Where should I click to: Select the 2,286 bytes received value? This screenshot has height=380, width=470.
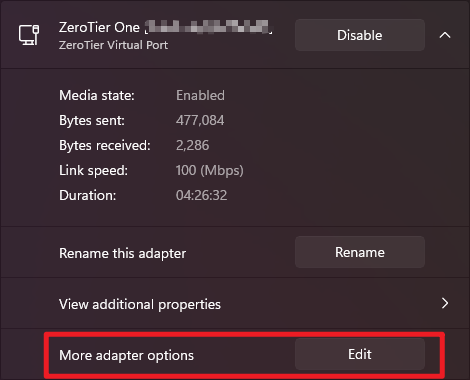point(193,145)
